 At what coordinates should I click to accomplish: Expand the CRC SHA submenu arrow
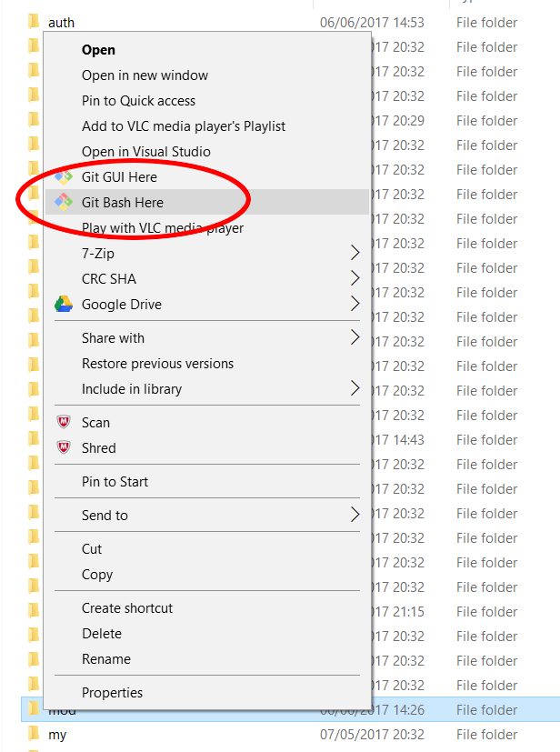355,278
